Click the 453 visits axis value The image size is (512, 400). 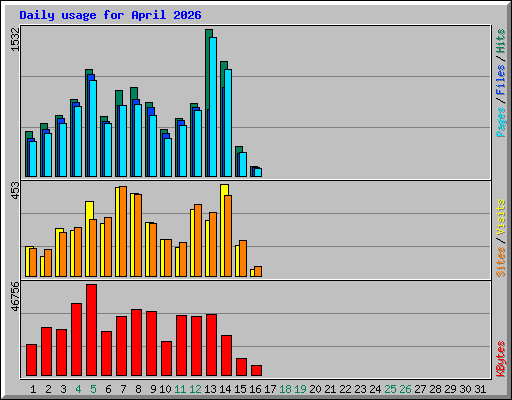click(x=15, y=190)
